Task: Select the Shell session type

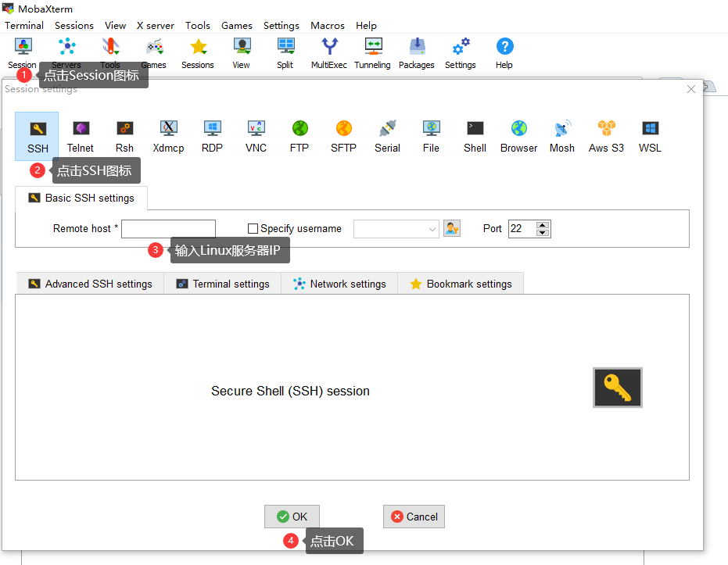Action: click(475, 137)
